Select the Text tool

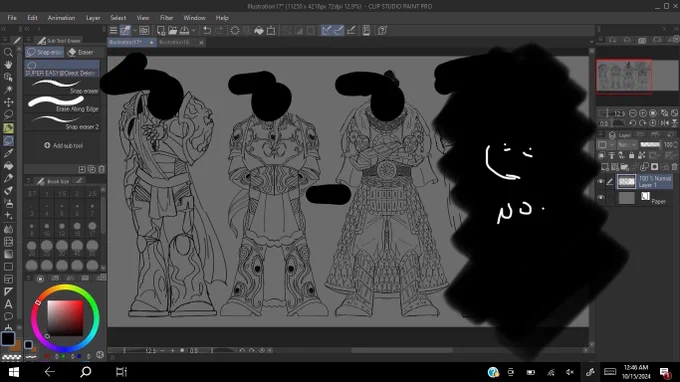coord(8,304)
